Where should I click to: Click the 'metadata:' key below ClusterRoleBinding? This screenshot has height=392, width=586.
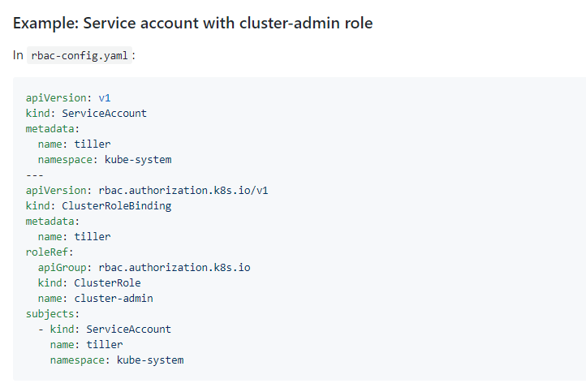pos(53,221)
